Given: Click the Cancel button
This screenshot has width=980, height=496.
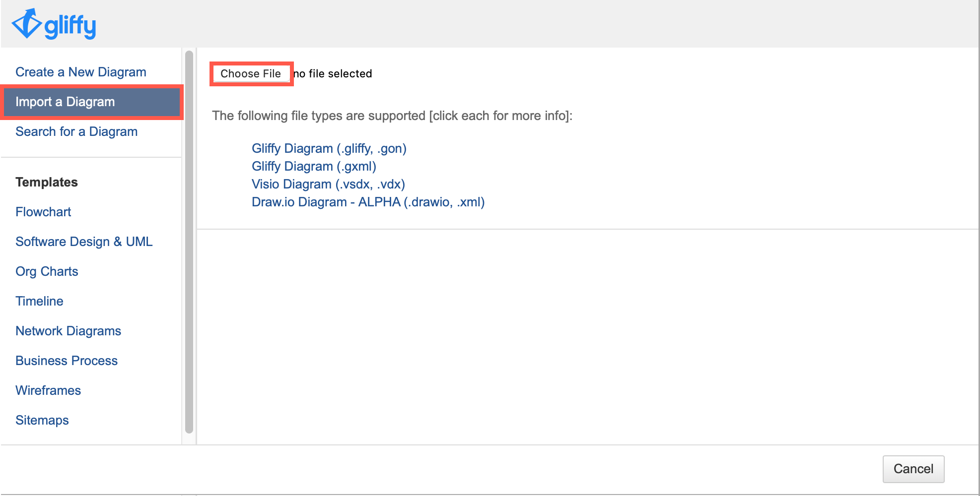Looking at the screenshot, I should click(x=913, y=469).
